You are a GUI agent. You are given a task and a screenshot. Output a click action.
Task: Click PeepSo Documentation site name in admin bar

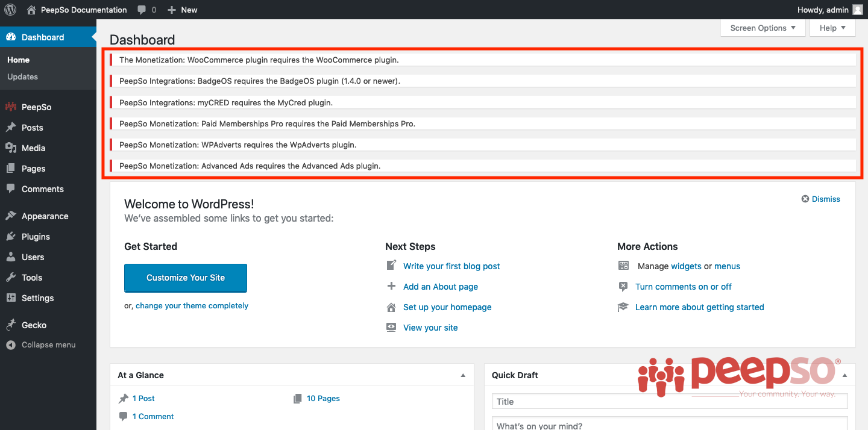[x=84, y=10]
